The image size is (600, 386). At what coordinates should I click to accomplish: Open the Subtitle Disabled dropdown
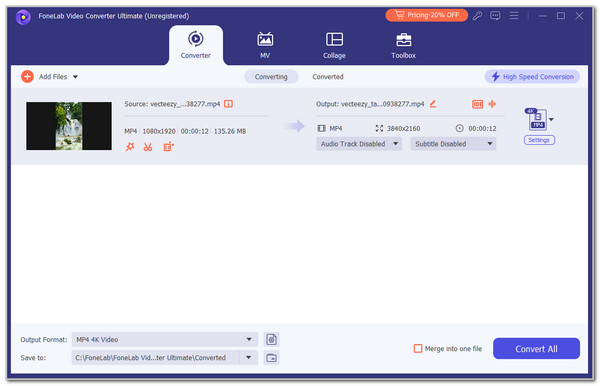tap(453, 144)
